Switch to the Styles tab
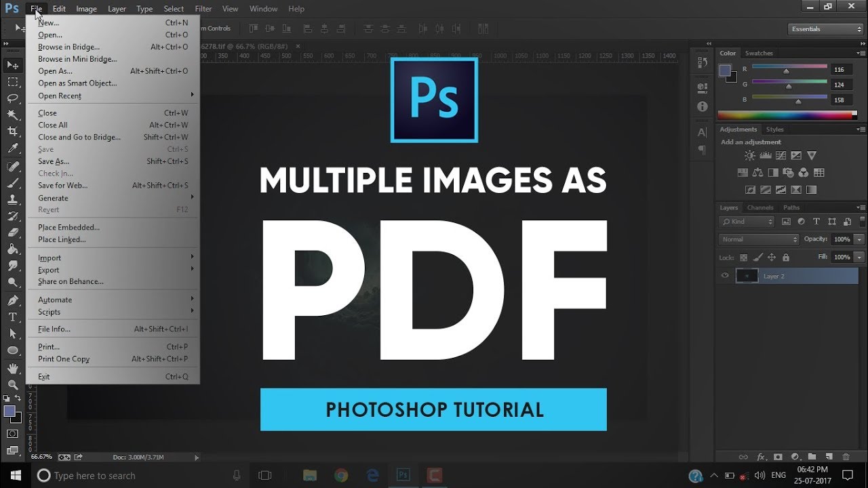The width and height of the screenshot is (868, 488). pyautogui.click(x=775, y=129)
